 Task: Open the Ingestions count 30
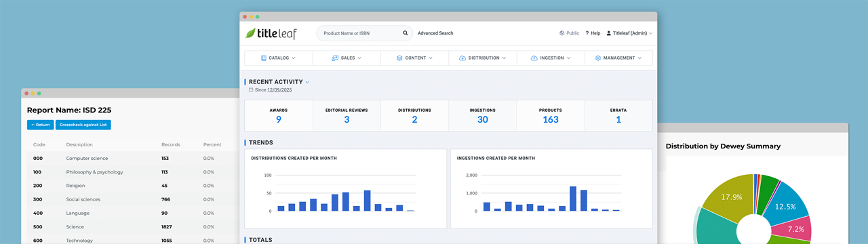pos(483,120)
